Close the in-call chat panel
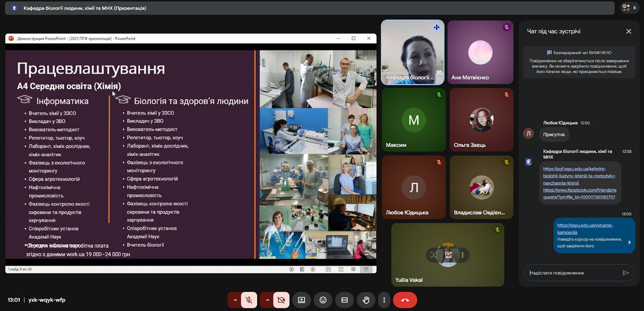This screenshot has height=311, width=644. coord(628,31)
